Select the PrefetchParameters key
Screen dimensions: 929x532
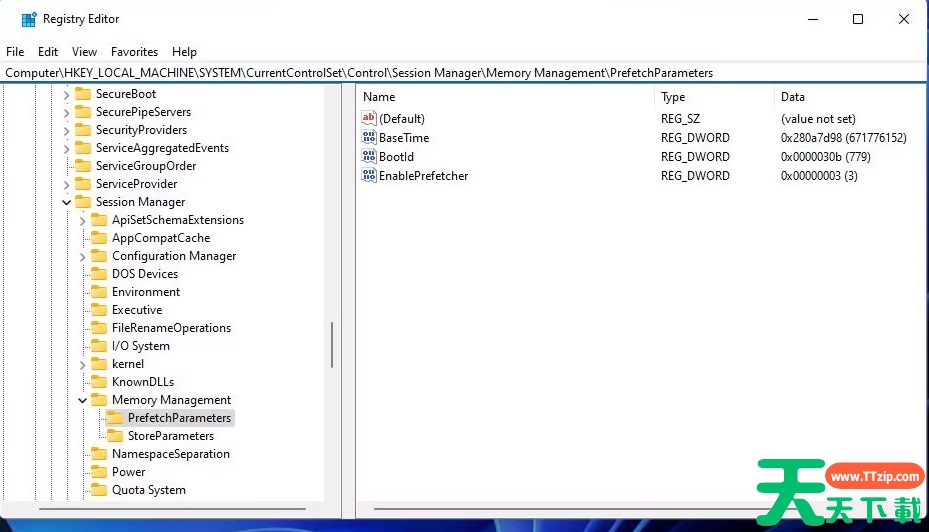pos(179,418)
